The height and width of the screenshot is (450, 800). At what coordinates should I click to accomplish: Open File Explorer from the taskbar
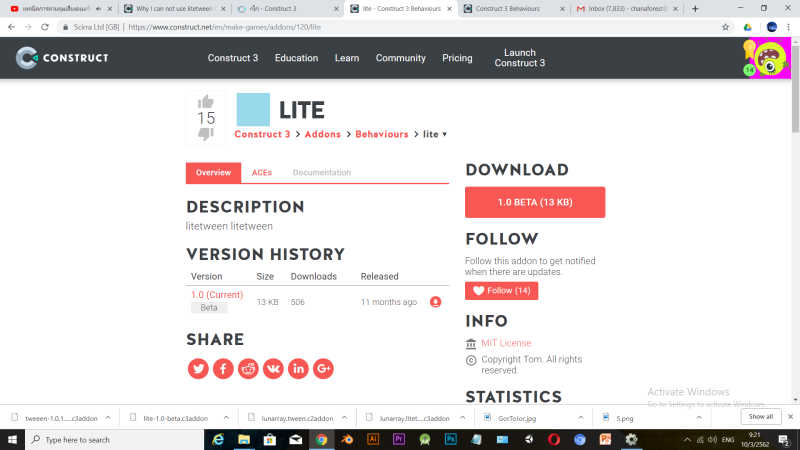244,439
